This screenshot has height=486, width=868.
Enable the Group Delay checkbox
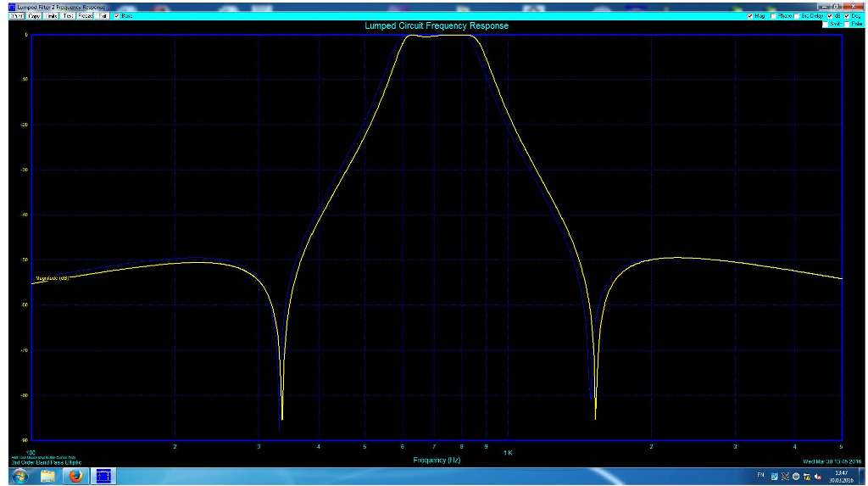coord(797,16)
